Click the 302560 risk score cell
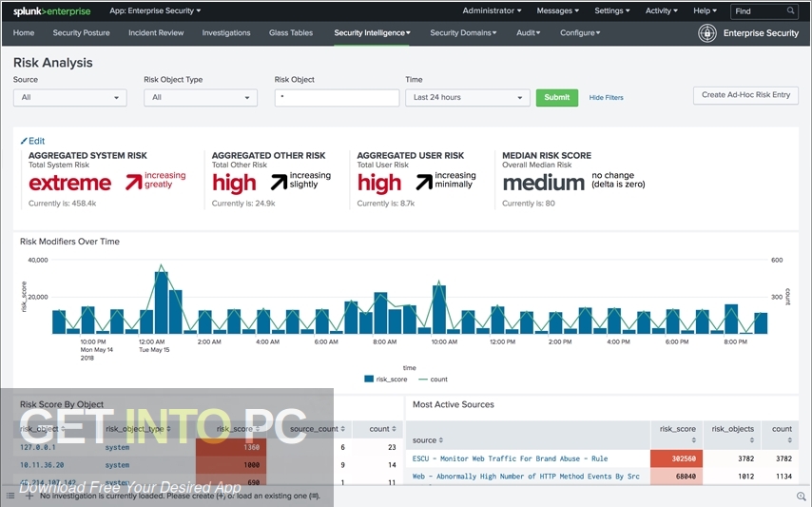812x507 pixels. (676, 458)
